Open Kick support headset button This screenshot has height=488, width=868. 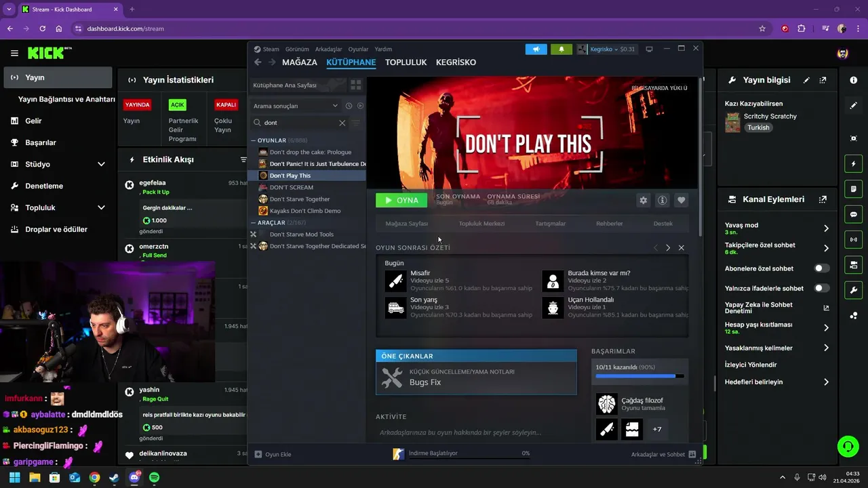(848, 447)
